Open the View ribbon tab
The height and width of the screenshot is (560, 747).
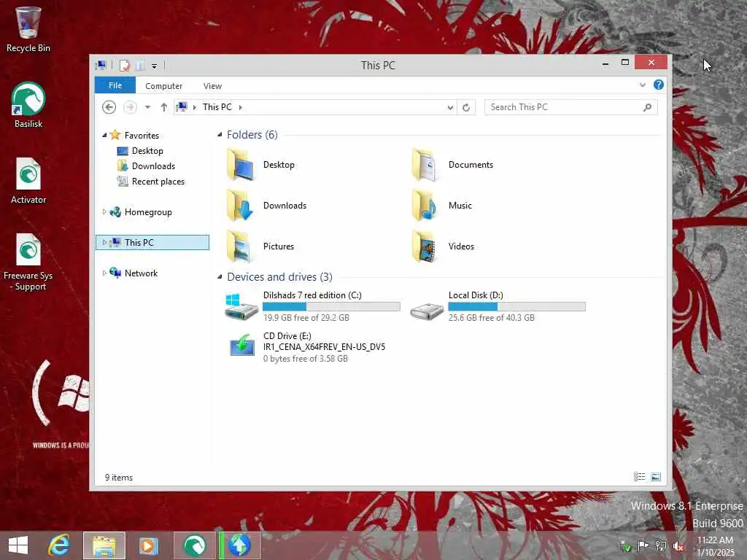212,86
